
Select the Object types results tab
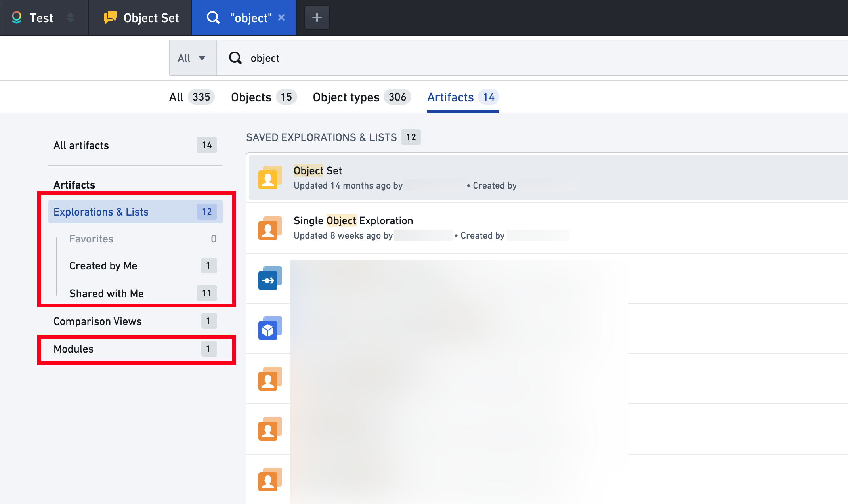[x=361, y=97]
